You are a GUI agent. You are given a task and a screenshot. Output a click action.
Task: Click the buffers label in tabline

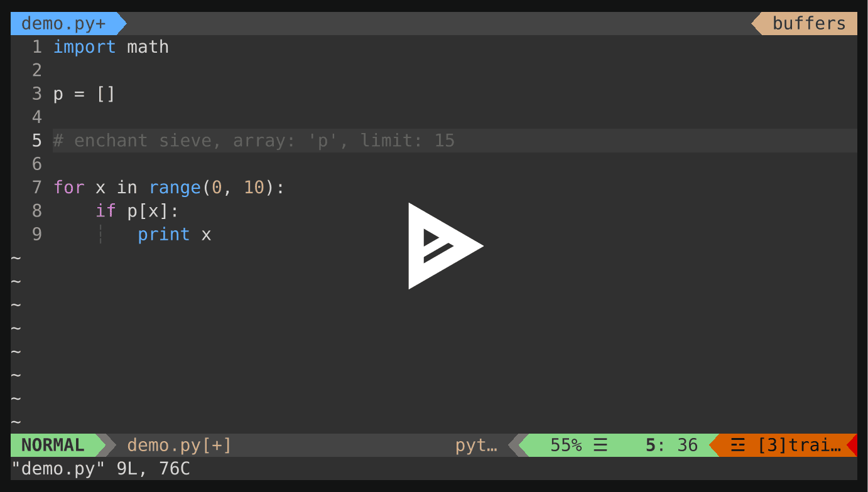pyautogui.click(x=809, y=24)
